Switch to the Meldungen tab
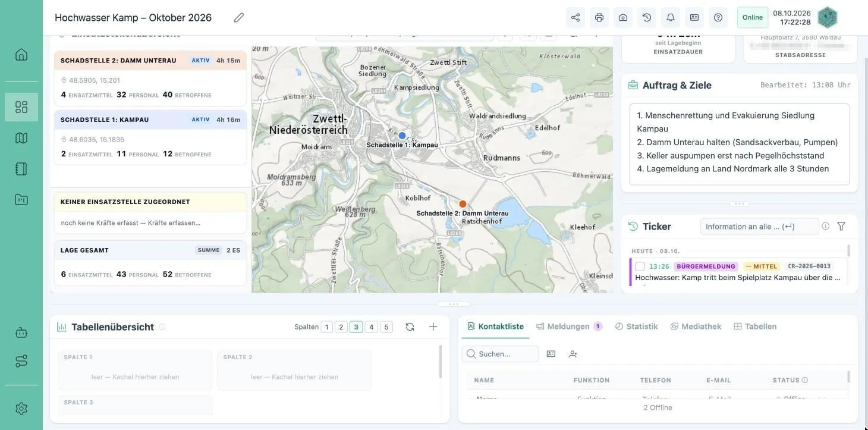868x430 pixels. click(569, 327)
